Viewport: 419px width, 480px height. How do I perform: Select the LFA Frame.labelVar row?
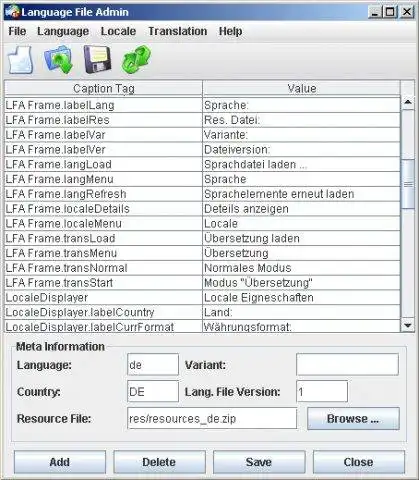coord(202,135)
